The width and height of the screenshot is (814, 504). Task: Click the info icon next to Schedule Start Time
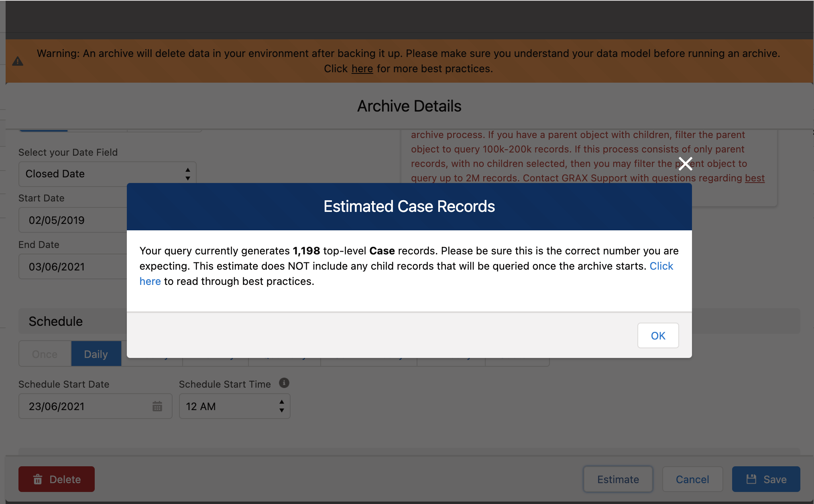[284, 383]
